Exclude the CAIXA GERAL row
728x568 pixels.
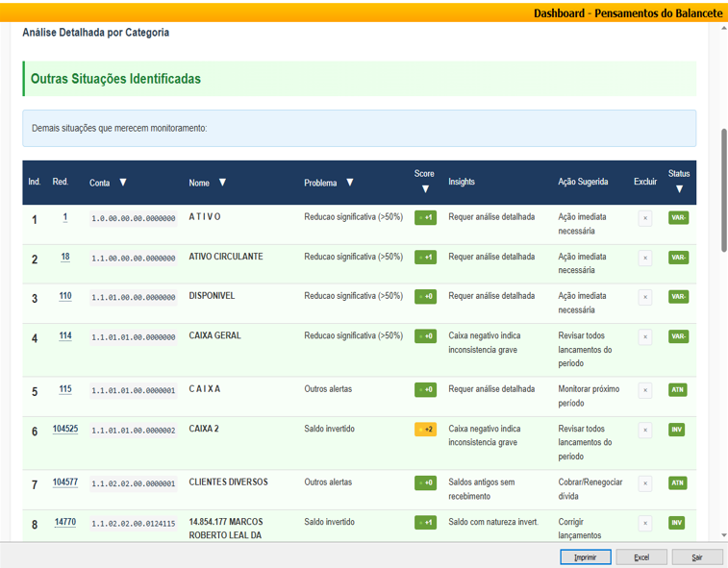(644, 336)
